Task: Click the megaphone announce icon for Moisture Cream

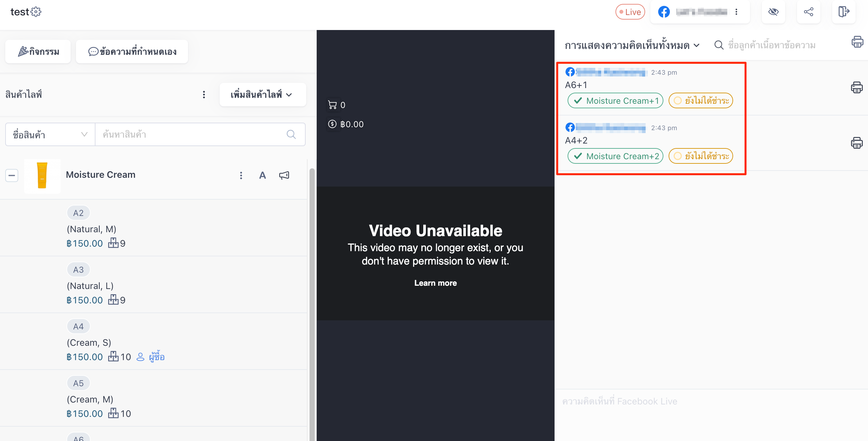Action: [284, 175]
